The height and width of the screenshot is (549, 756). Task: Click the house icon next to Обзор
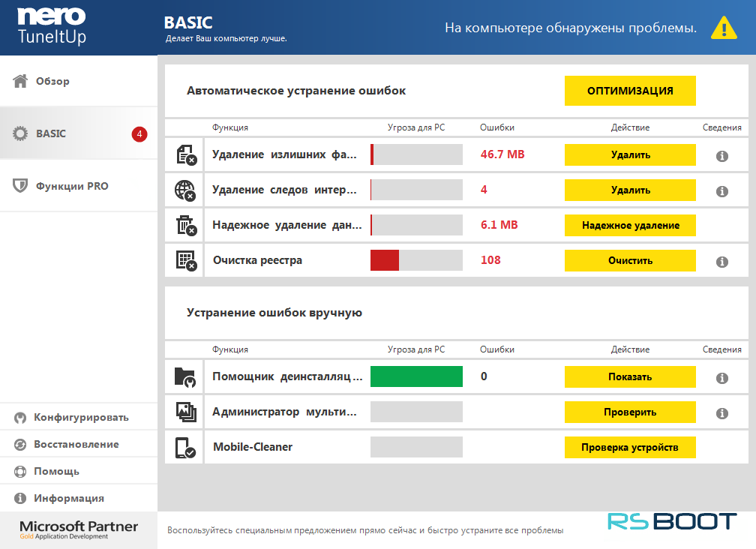pos(20,81)
